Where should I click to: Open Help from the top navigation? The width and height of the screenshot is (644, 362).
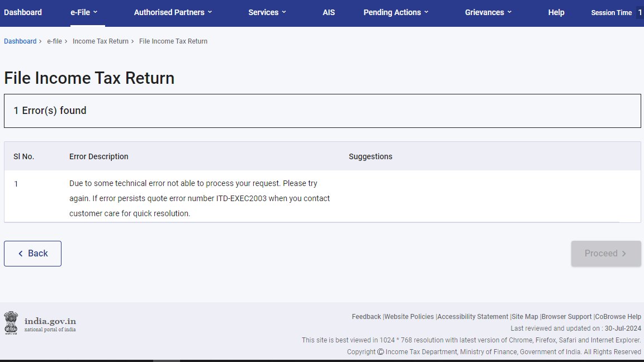point(556,12)
